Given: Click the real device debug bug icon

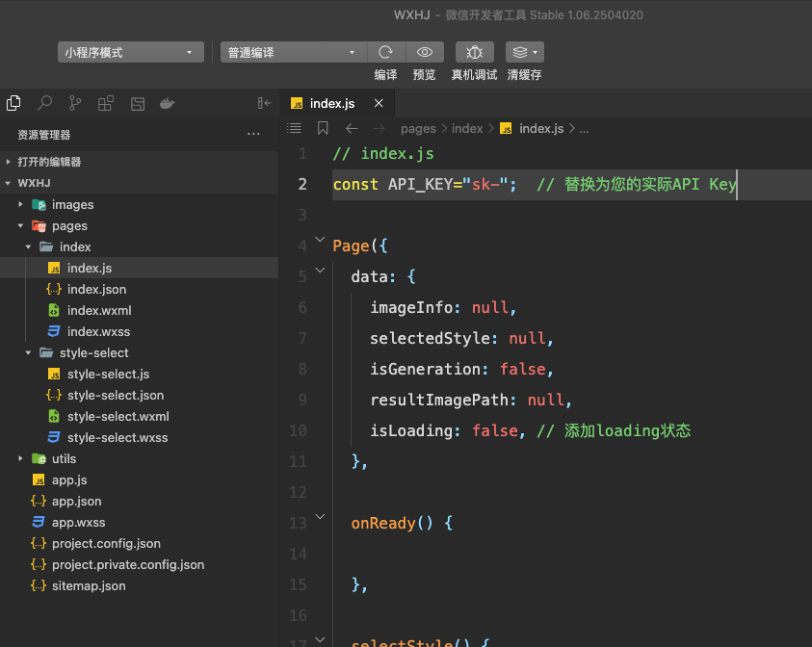Looking at the screenshot, I should (x=474, y=52).
